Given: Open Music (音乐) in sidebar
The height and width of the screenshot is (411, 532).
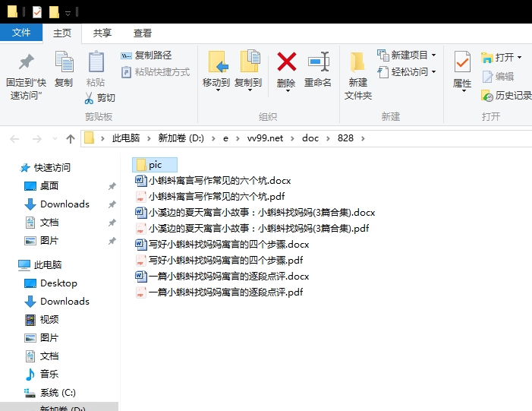Looking at the screenshot, I should (x=42, y=375).
